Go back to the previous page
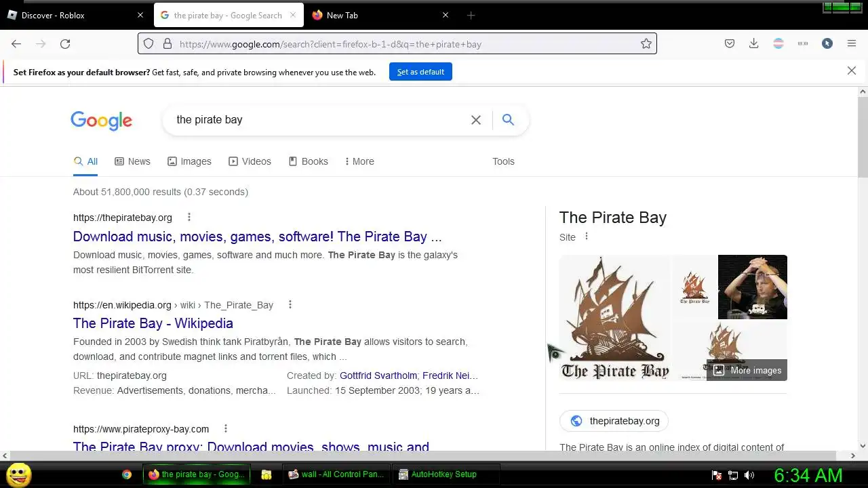The image size is (868, 488). click(x=16, y=43)
